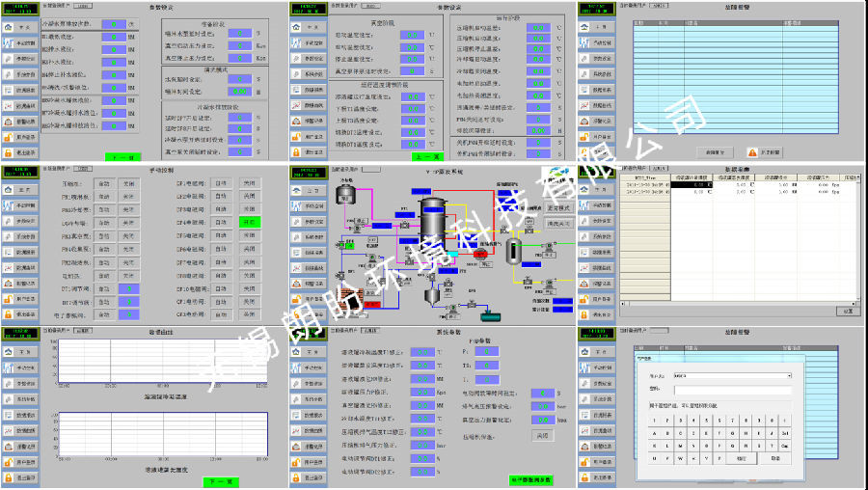The image size is (868, 490).
Task: Click green next page button below trend charts
Action: (x=217, y=481)
